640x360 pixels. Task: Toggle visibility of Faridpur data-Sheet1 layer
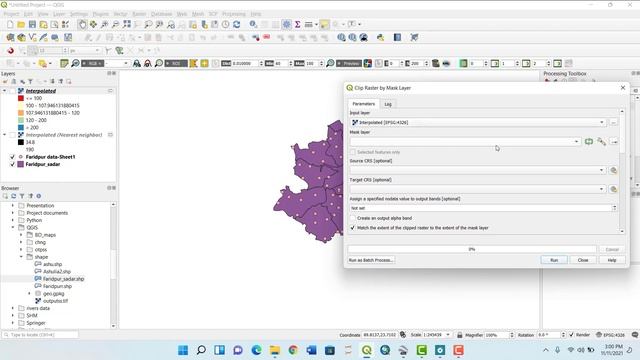(13, 157)
